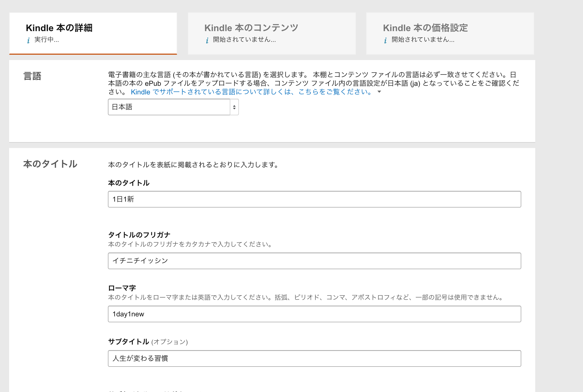The image size is (583, 392).
Task: Click info icon in コンテンツ tab
Action: 207,40
